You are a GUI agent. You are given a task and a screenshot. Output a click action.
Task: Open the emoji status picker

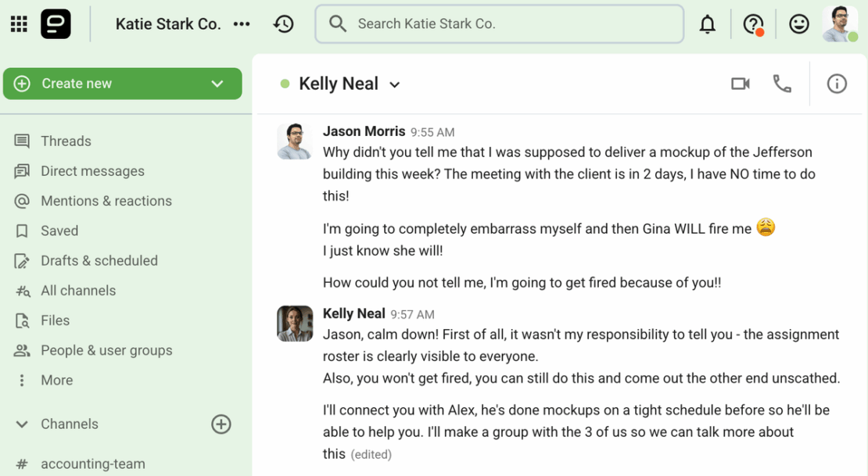tap(798, 23)
